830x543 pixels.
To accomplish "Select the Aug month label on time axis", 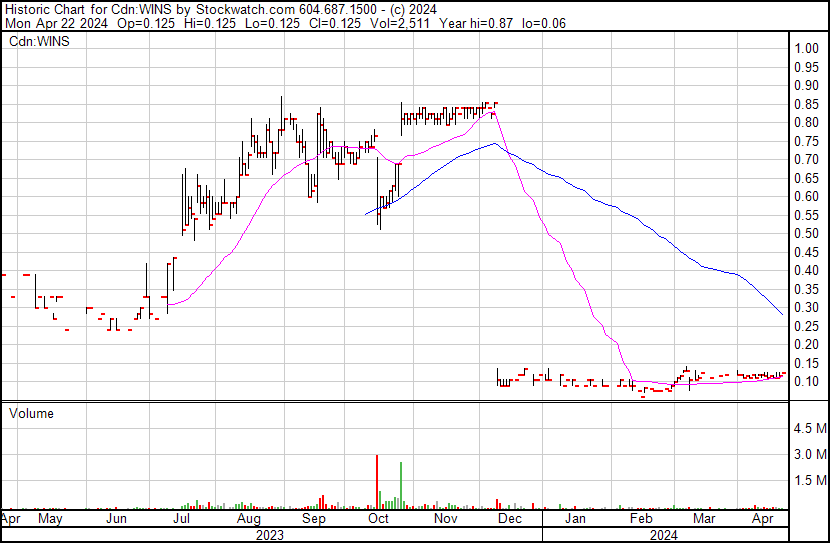I will (x=248, y=520).
